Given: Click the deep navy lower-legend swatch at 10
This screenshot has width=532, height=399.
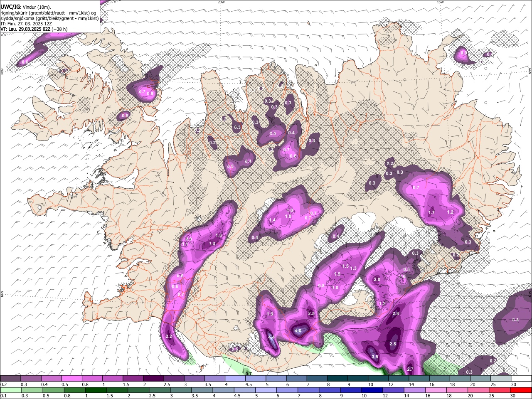Looking at the screenshot, I should (x=371, y=390).
